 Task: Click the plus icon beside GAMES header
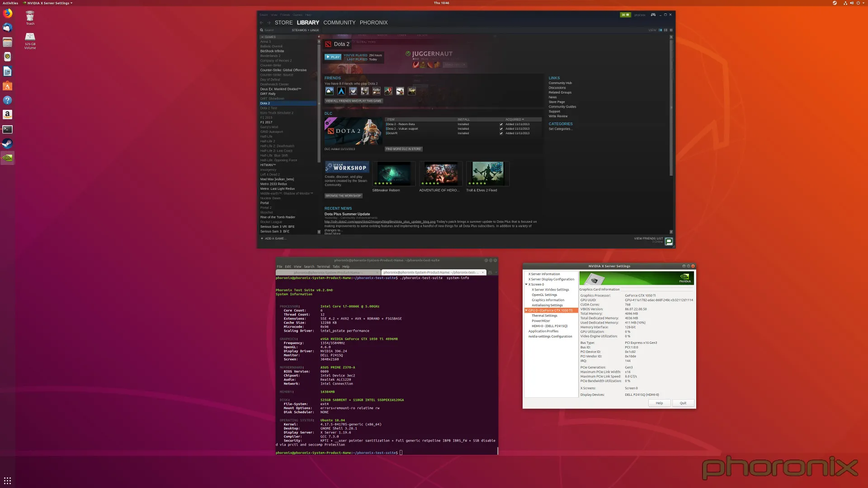(319, 37)
